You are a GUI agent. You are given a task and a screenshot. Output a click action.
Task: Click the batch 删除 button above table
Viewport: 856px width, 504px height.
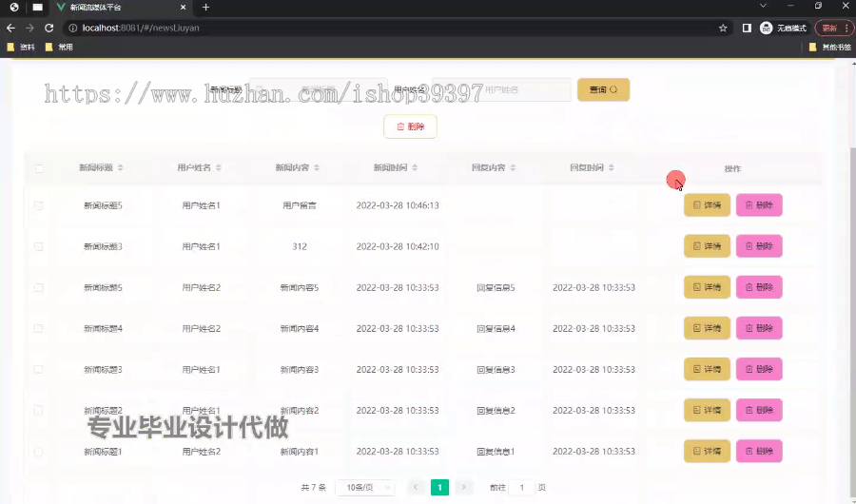tap(410, 126)
